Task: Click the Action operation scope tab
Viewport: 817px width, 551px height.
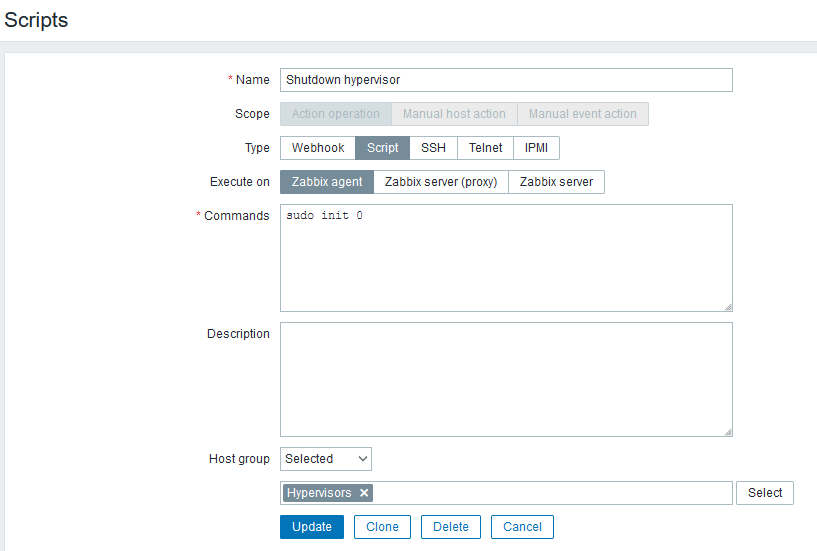Action: tap(335, 114)
